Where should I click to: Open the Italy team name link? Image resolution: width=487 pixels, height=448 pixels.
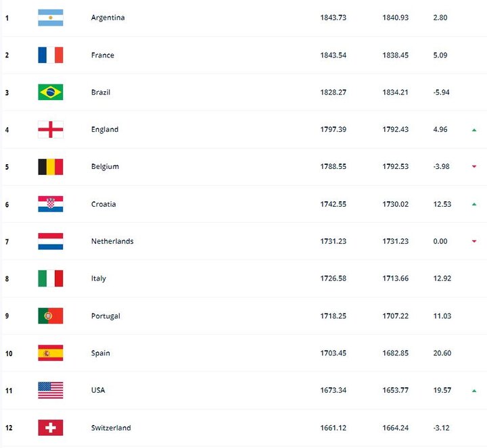coord(99,278)
